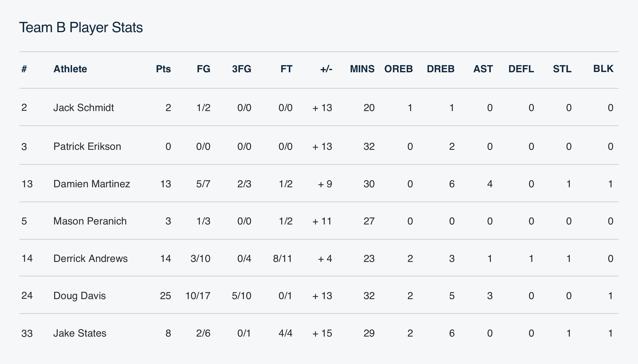638x364 pixels.
Task: Click on Damien Martinez's name
Action: (92, 184)
